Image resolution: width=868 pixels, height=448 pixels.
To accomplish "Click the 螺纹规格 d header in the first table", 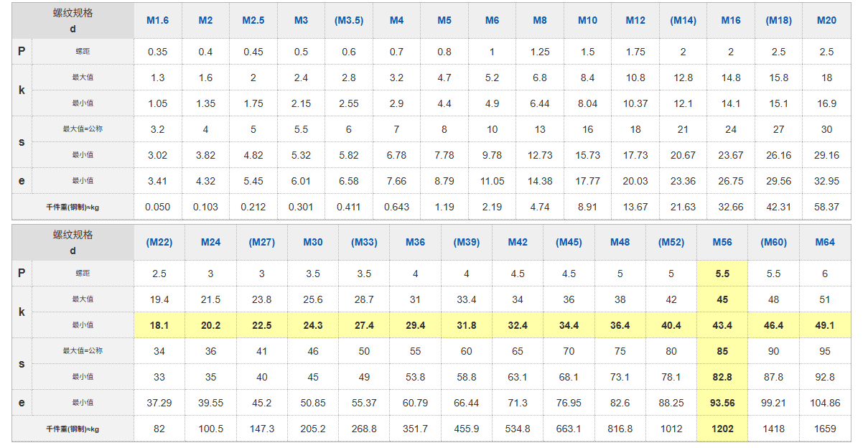I will [73, 20].
